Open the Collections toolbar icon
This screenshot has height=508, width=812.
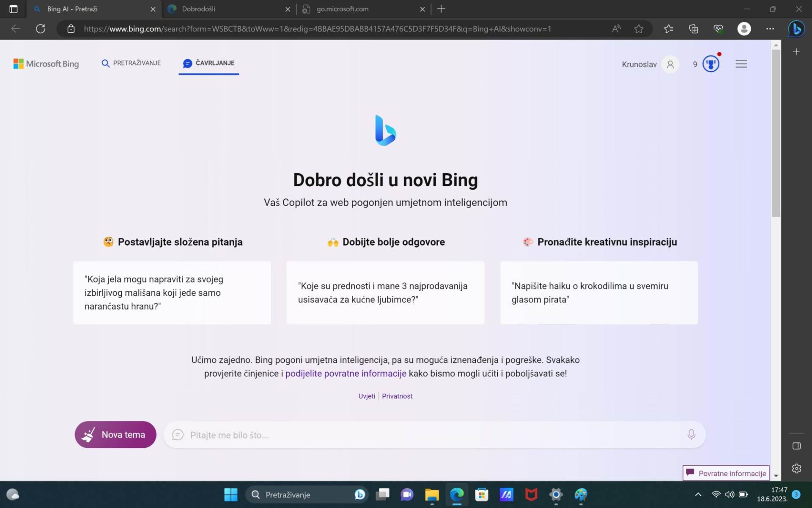coord(693,29)
